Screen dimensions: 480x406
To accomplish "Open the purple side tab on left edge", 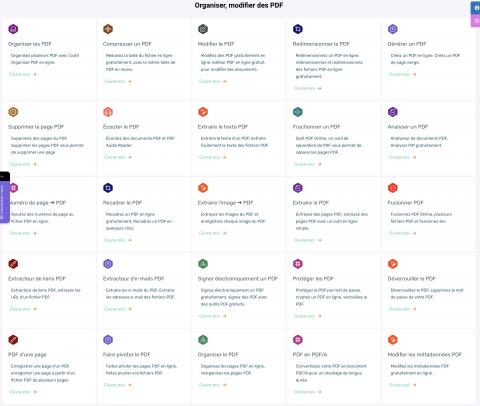I will [x=4, y=202].
